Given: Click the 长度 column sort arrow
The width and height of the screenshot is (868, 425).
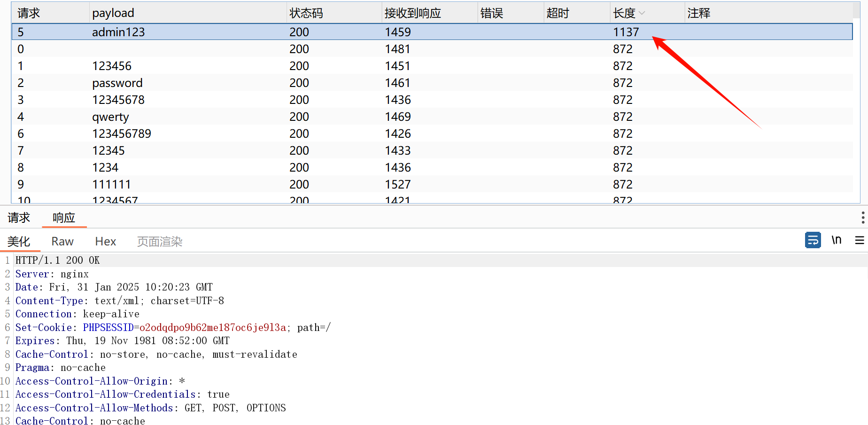Looking at the screenshot, I should (642, 13).
